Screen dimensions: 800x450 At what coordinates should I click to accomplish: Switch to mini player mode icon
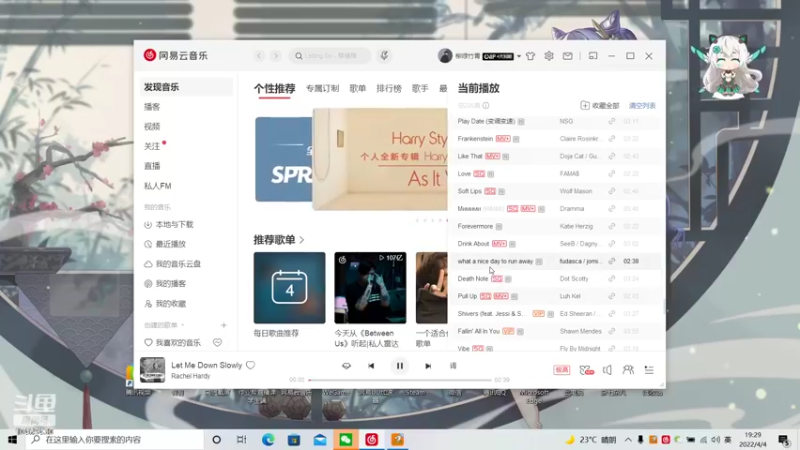pos(593,56)
